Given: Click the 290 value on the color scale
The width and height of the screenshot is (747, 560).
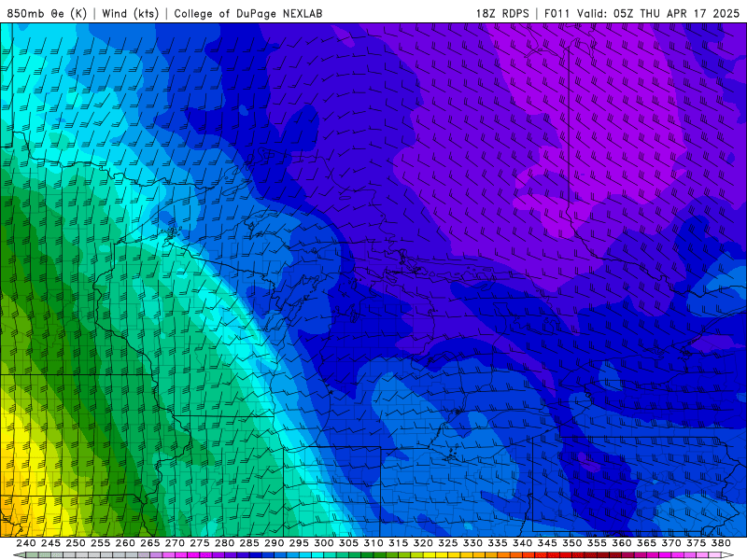Looking at the screenshot, I should point(274,543).
